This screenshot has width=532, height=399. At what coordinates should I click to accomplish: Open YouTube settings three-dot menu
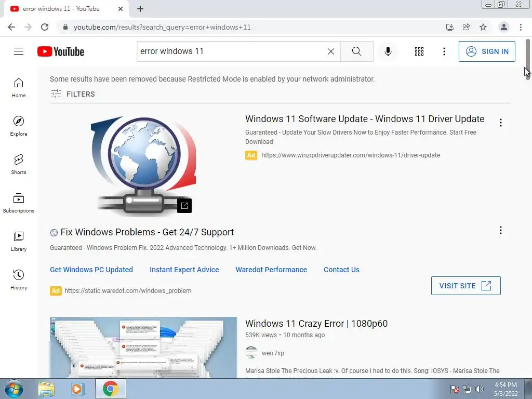pos(444,51)
